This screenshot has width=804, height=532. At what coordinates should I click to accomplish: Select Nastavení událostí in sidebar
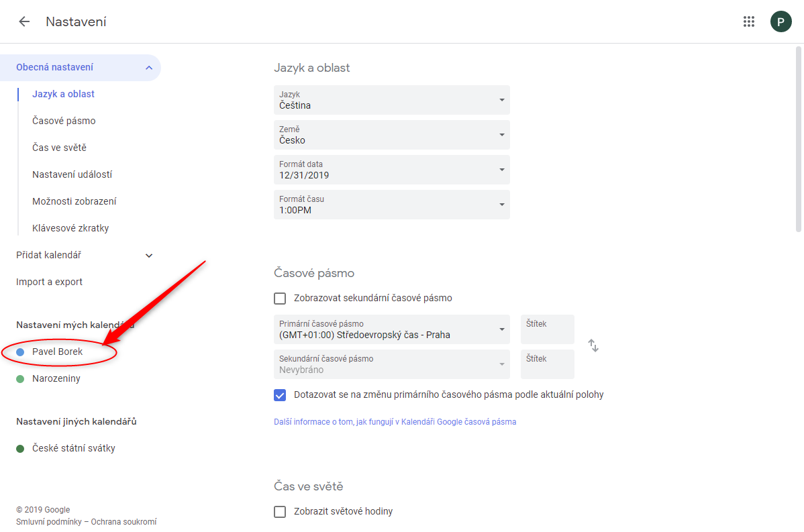pyautogui.click(x=72, y=175)
